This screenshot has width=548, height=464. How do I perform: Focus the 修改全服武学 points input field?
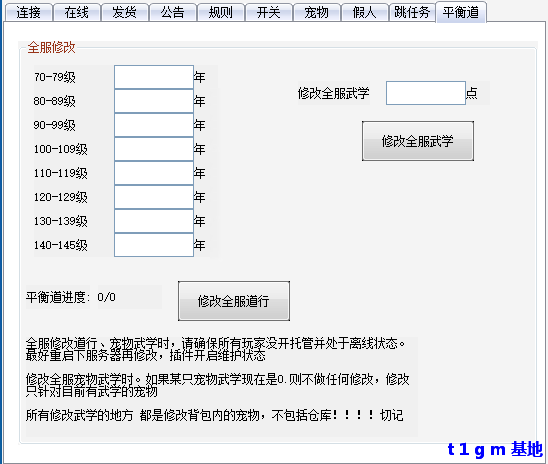(x=426, y=93)
